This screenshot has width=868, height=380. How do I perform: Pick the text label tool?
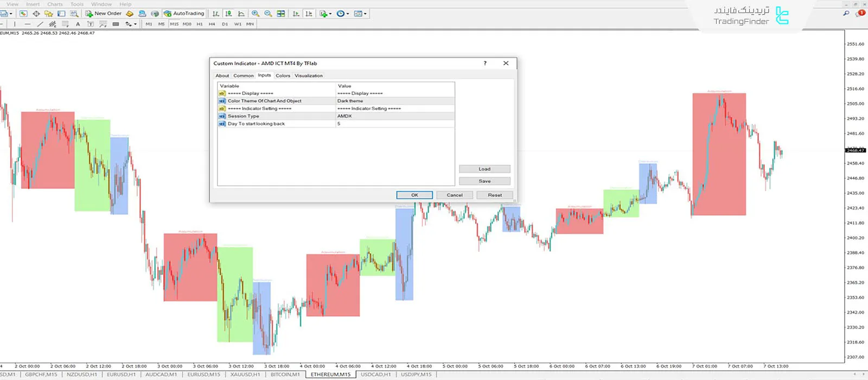tap(78, 24)
